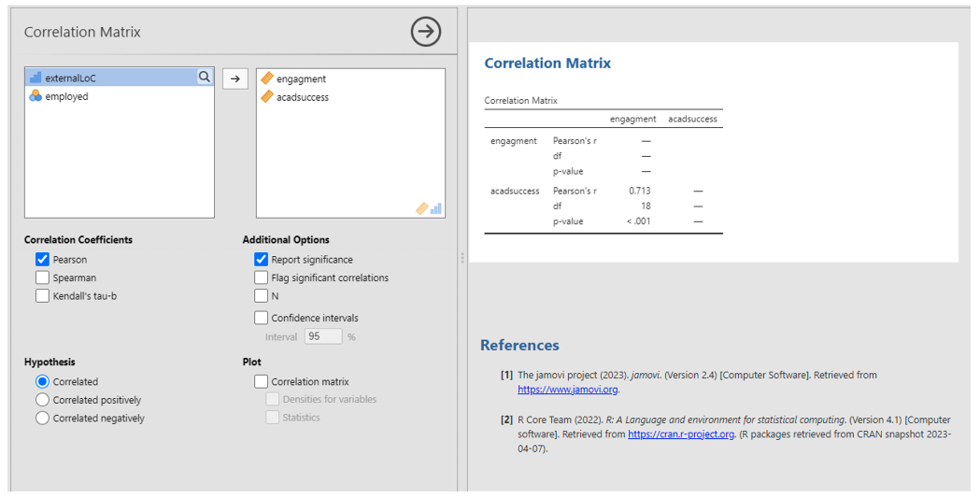Image resolution: width=980 pixels, height=498 pixels.
Task: Enable Kendall's tau-b checkbox
Action: click(42, 296)
